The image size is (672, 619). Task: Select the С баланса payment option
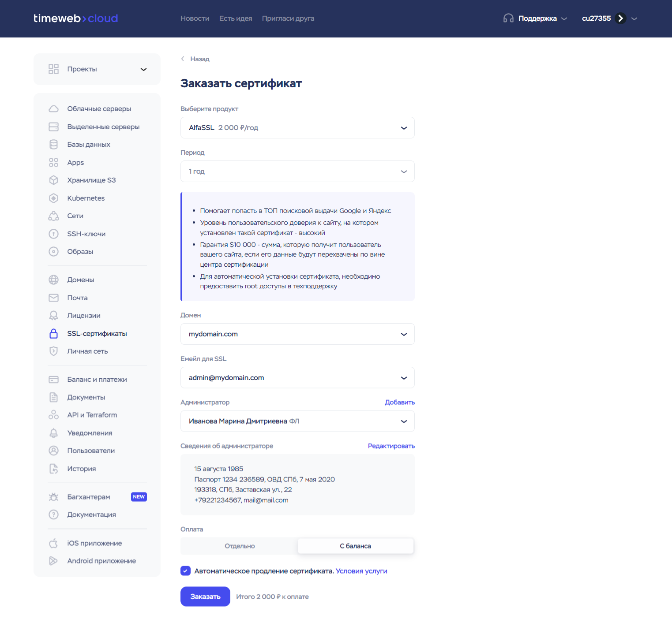pyautogui.click(x=355, y=546)
